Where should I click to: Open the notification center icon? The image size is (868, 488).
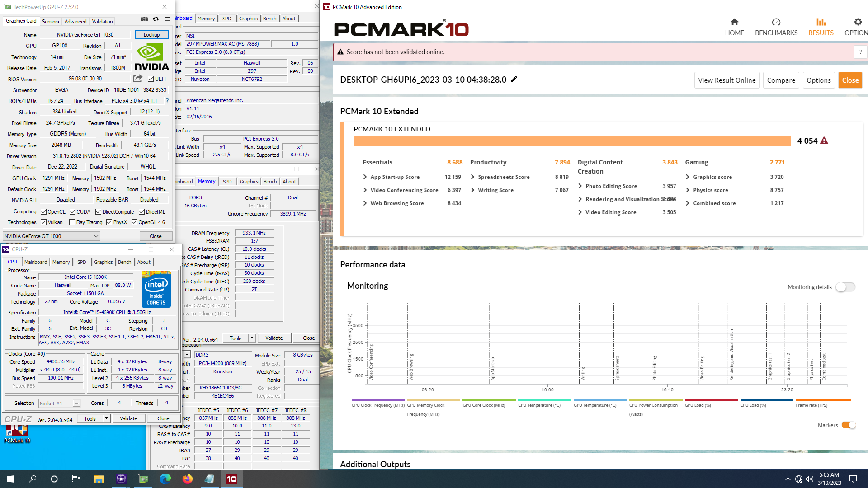(x=853, y=479)
